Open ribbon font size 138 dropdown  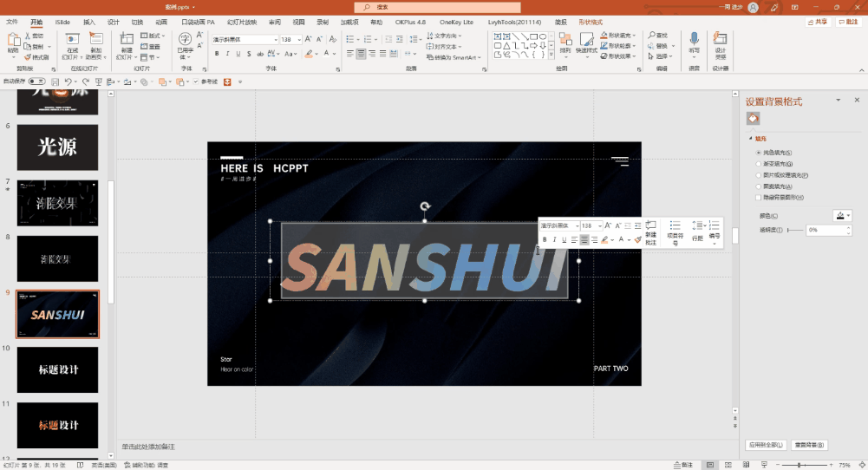(299, 40)
